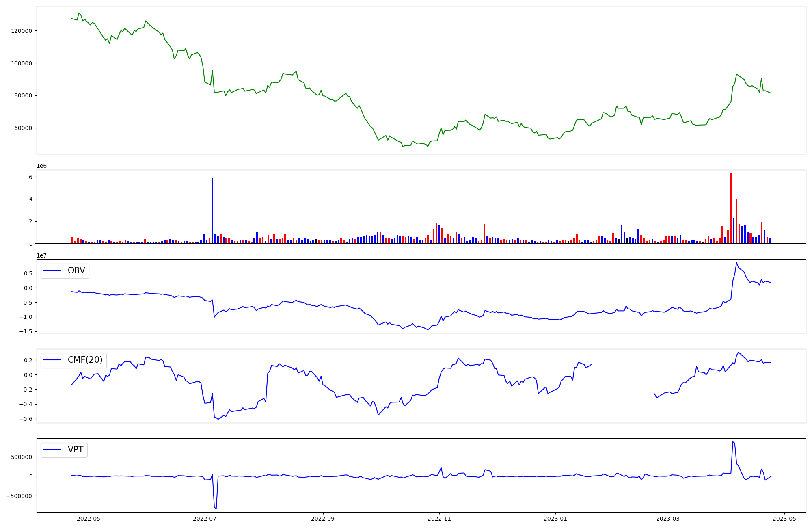Click the 2023-01 x-axis date label
The width and height of the screenshot is (812, 528).
(555, 519)
